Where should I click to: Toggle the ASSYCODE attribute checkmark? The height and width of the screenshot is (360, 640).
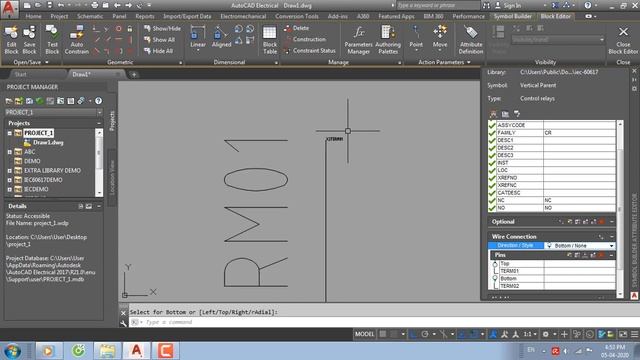click(x=492, y=125)
